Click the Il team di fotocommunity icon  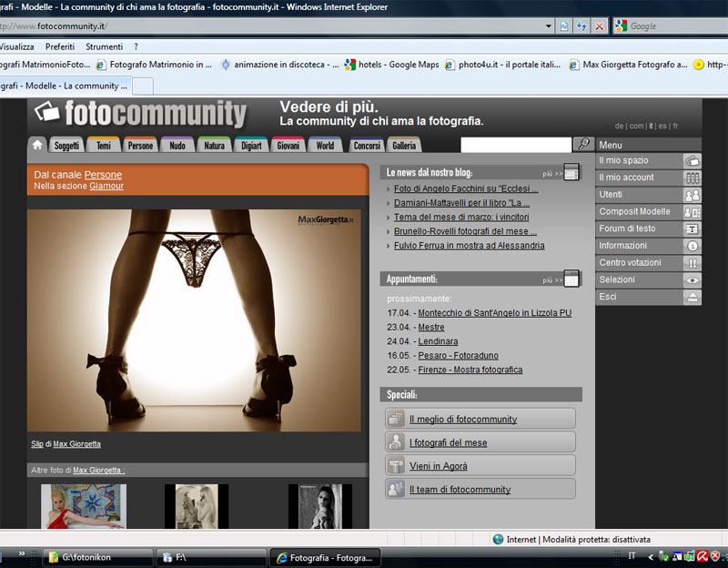(396, 489)
